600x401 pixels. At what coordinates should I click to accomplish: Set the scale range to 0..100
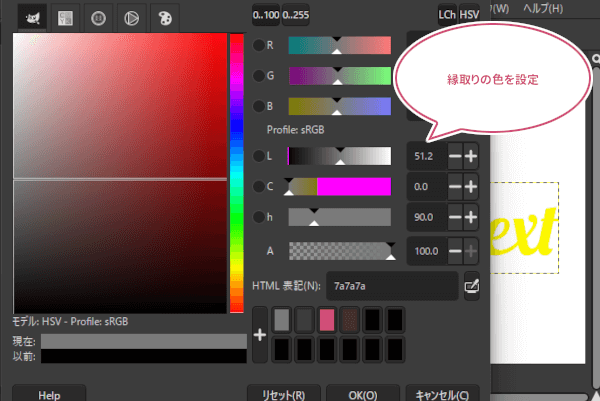(266, 14)
